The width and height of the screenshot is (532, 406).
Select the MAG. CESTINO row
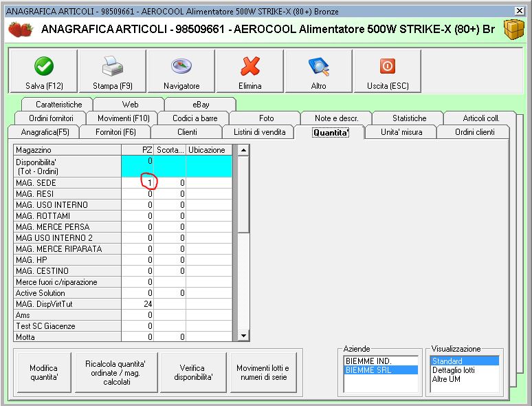[123, 270]
